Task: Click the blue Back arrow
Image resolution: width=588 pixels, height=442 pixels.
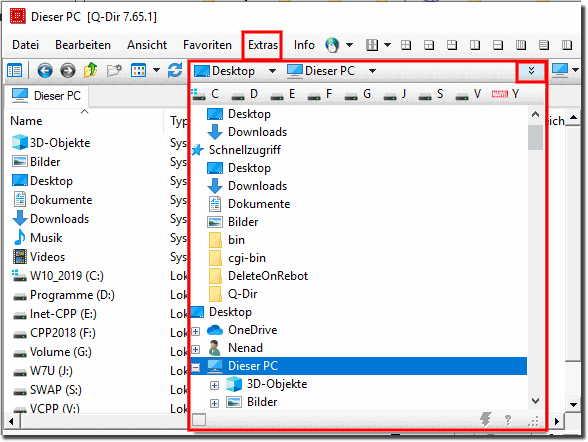Action: tap(45, 70)
